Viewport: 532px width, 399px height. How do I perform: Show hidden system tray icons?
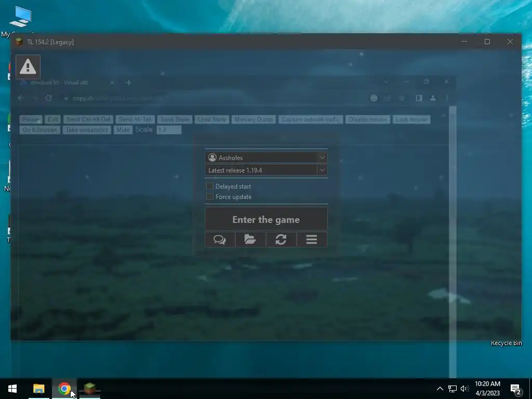(440, 389)
